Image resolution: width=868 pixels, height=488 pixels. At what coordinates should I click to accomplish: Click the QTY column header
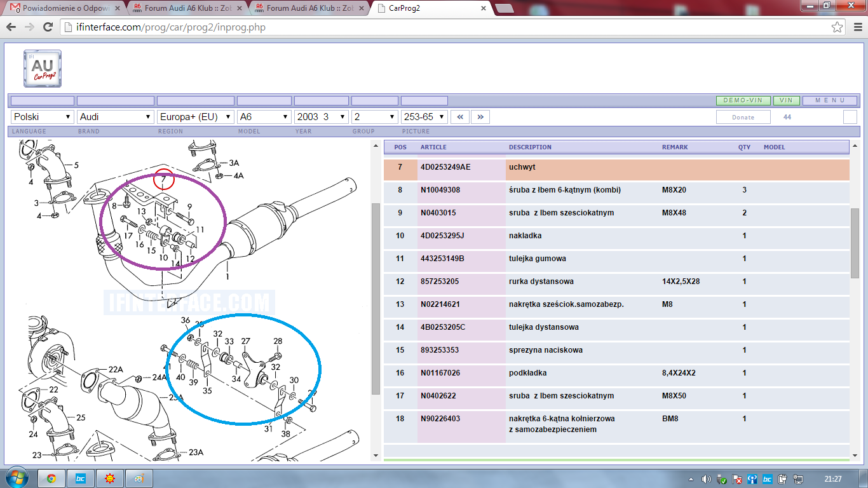744,147
